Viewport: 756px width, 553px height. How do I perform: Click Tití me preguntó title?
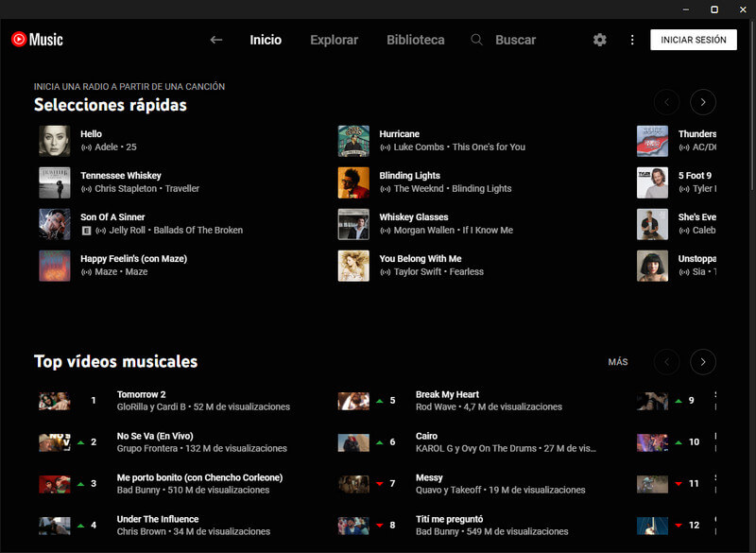450,519
